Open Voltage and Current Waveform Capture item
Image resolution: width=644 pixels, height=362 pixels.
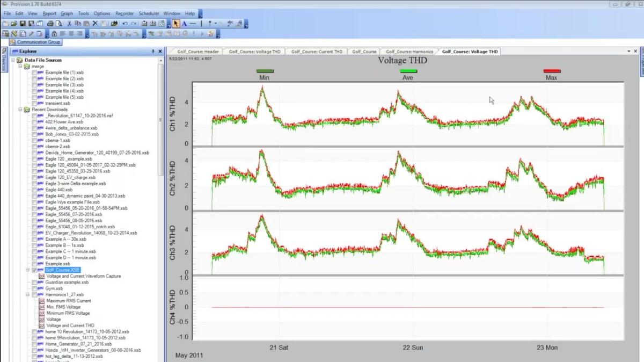pyautogui.click(x=83, y=276)
